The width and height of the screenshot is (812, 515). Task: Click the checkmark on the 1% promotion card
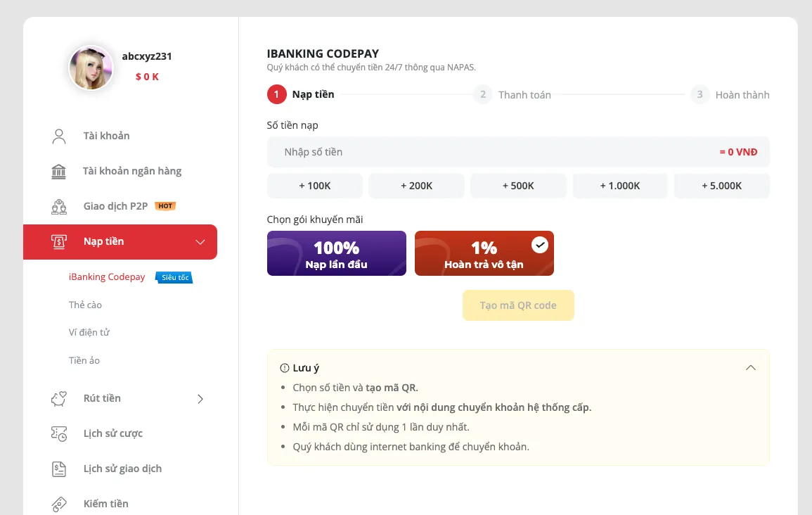point(540,245)
